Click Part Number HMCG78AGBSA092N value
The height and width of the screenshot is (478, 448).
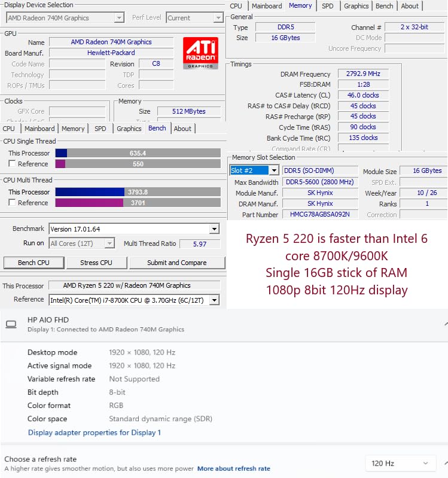[320, 214]
